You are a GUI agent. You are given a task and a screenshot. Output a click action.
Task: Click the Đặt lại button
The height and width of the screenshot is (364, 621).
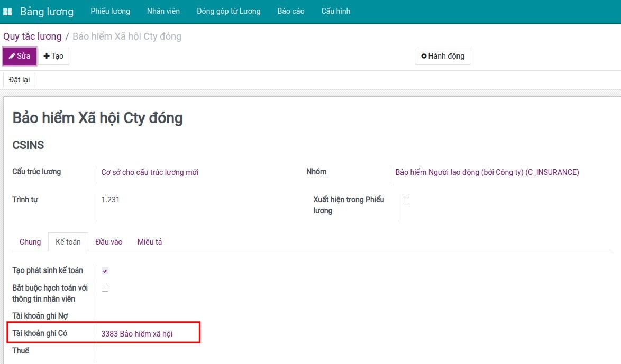(19, 80)
